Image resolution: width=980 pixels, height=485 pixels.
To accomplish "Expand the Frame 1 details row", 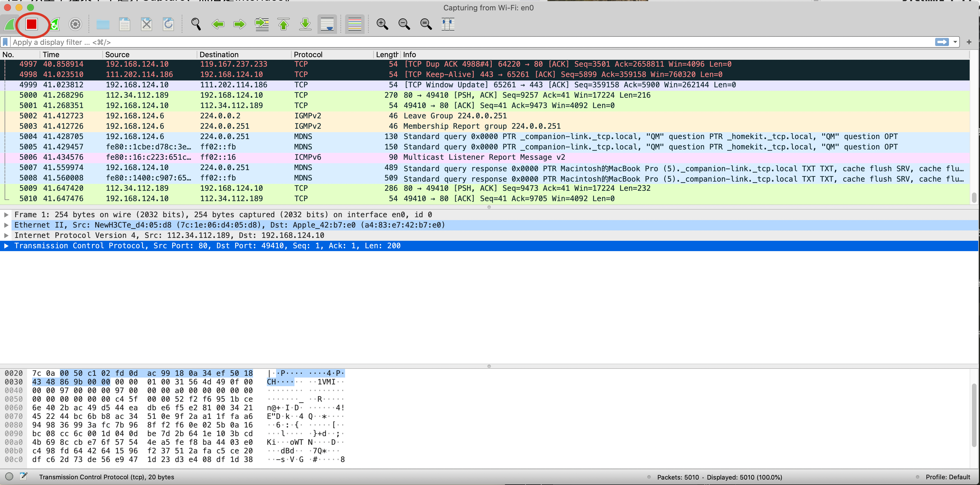I will [x=6, y=215].
